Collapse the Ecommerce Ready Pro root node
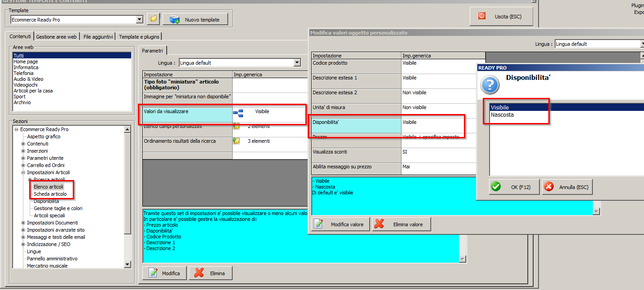Viewport: 644px width, 290px height. pyautogui.click(x=17, y=129)
